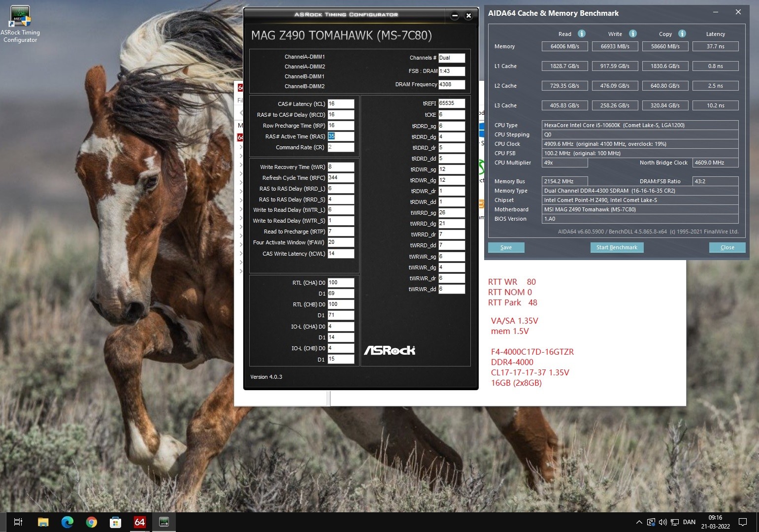
Task: Click the Write Recovery Time (tWR) field
Action: point(341,167)
